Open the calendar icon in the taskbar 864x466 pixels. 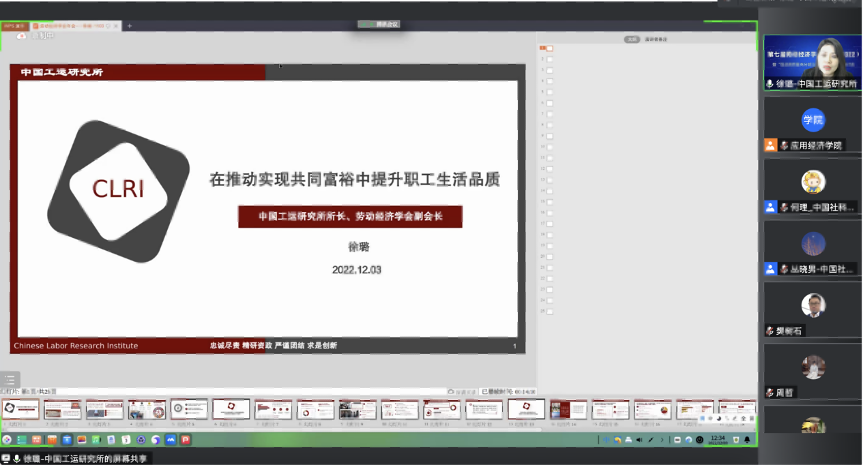tap(126, 440)
